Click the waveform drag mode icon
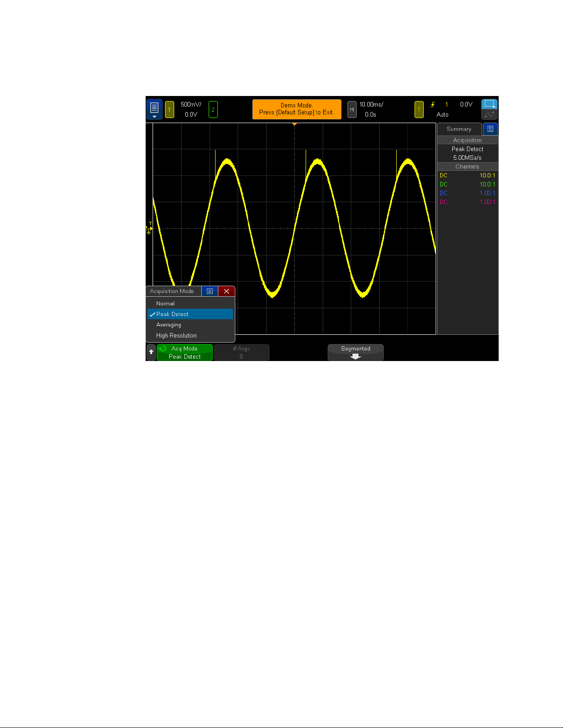Screen dimensions: 563x728 pos(489,115)
